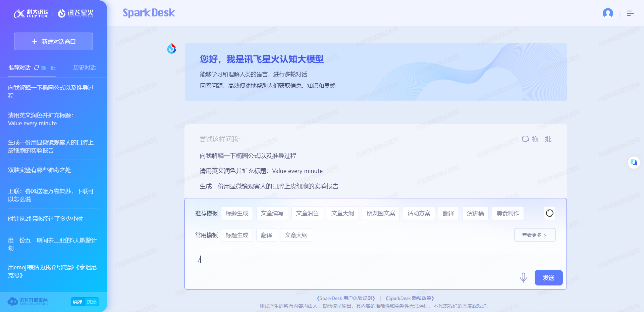Viewport: 644px width, 312px height.
Task: Switch to 纯净 mode
Action: tap(78, 302)
